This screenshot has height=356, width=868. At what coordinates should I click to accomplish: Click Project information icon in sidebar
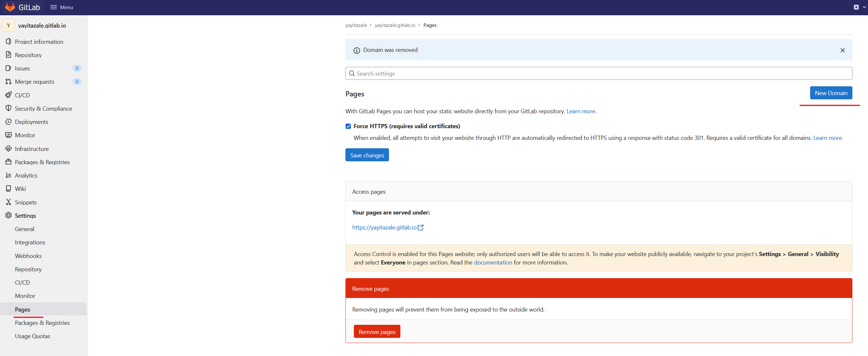point(8,42)
